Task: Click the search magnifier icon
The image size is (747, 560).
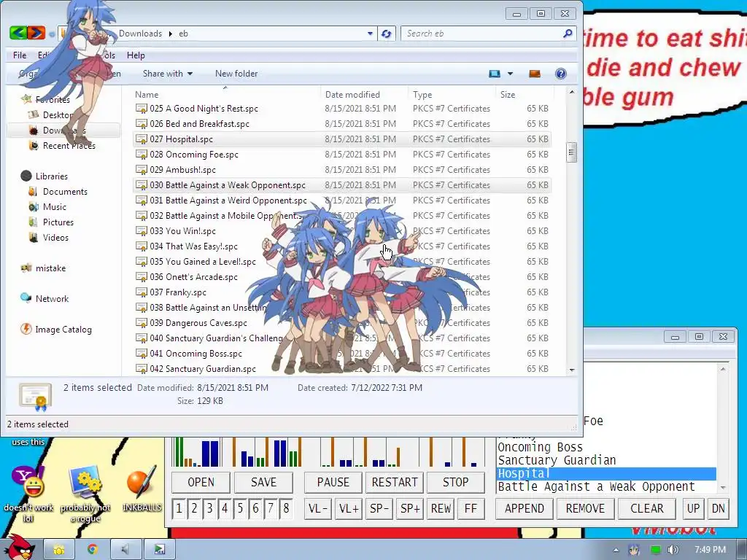Action: coord(567,34)
